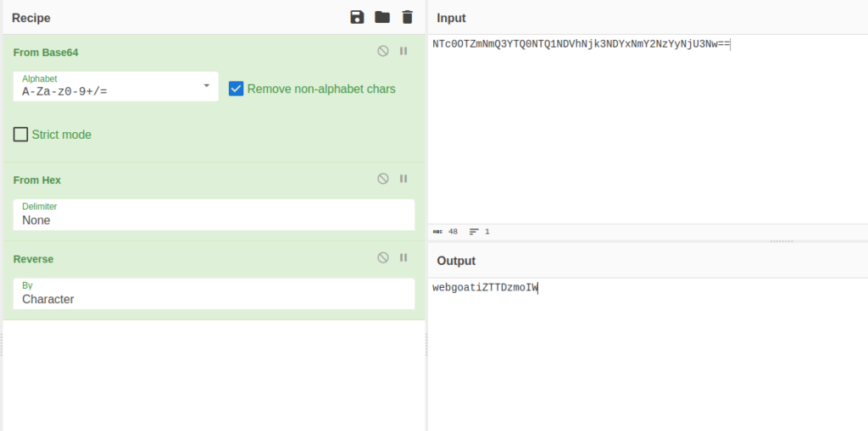Screen dimensions: 868x431
Task: Click the Input panel heading
Action: (x=451, y=19)
